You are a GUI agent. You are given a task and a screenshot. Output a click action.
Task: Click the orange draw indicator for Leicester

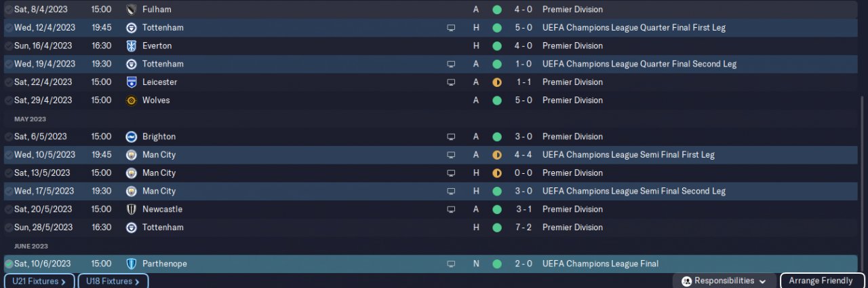[x=497, y=82]
